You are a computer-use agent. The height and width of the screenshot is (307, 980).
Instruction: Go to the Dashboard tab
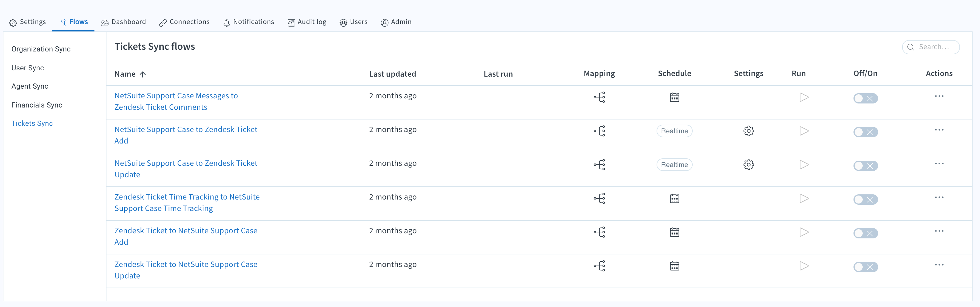(123, 22)
